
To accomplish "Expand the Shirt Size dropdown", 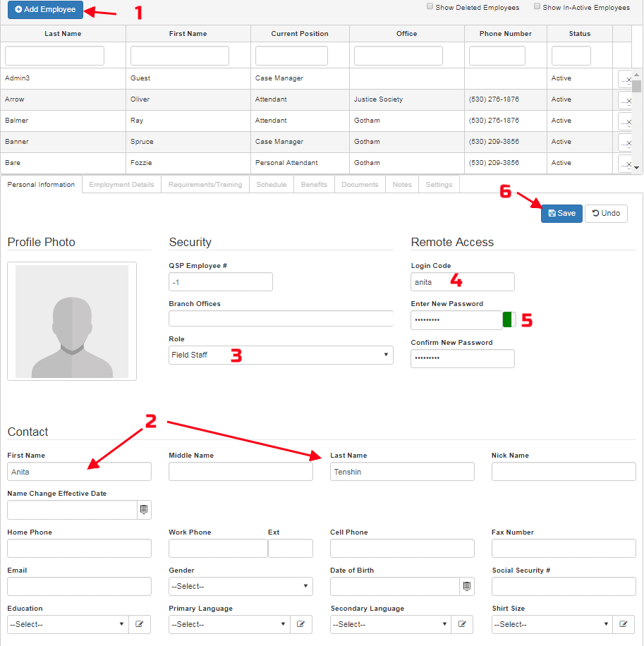I will 550,624.
